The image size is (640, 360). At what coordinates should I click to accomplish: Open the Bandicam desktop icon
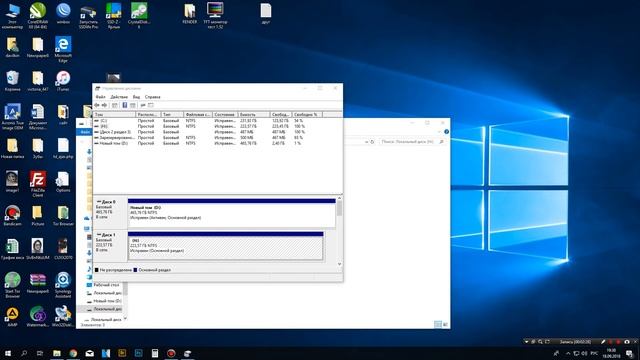12,215
